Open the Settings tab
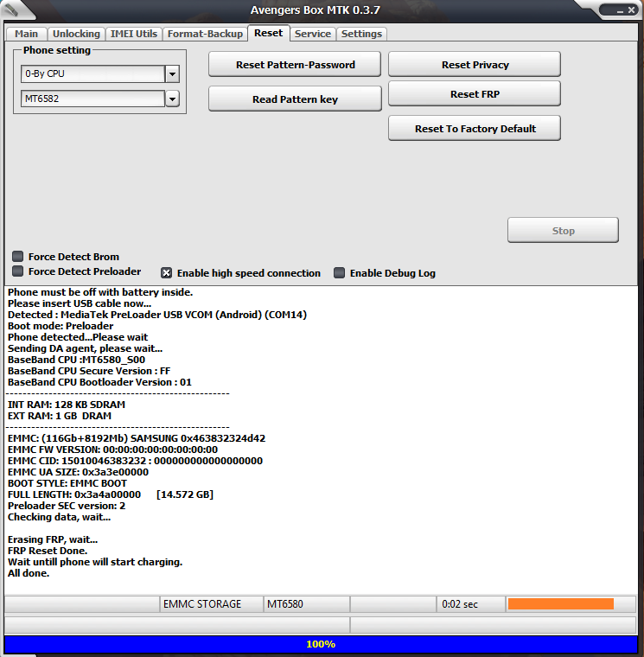This screenshot has height=657, width=644. (361, 34)
